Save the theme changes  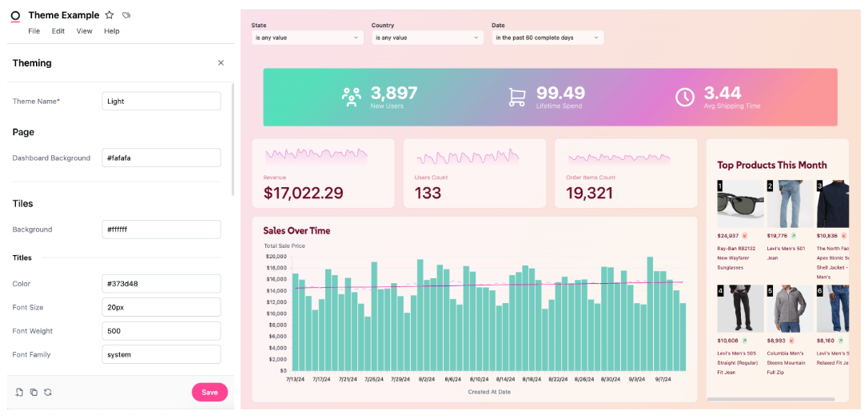pyautogui.click(x=209, y=392)
